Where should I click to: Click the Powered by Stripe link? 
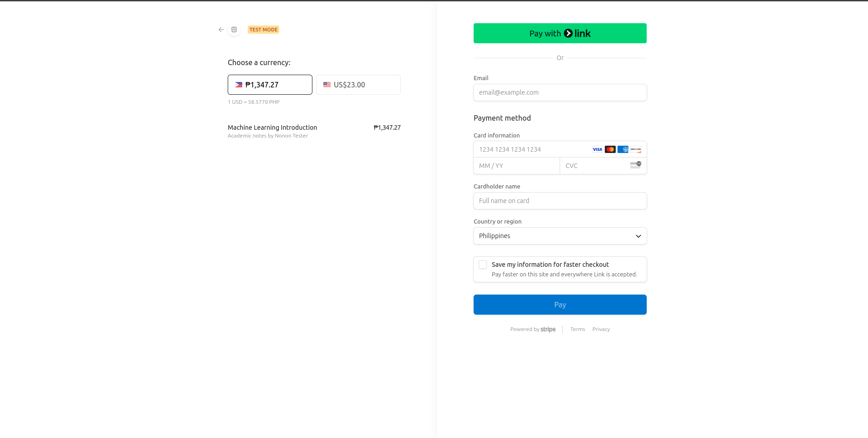pos(533,329)
